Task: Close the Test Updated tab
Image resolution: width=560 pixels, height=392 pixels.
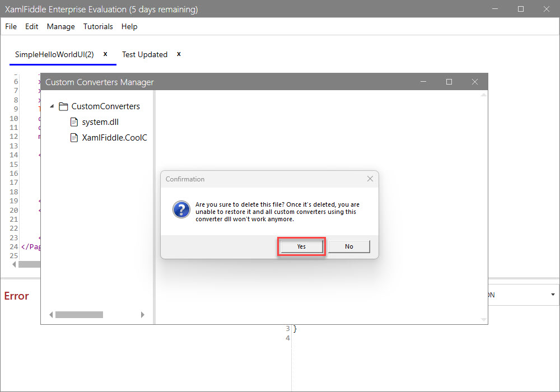Action: click(x=179, y=54)
